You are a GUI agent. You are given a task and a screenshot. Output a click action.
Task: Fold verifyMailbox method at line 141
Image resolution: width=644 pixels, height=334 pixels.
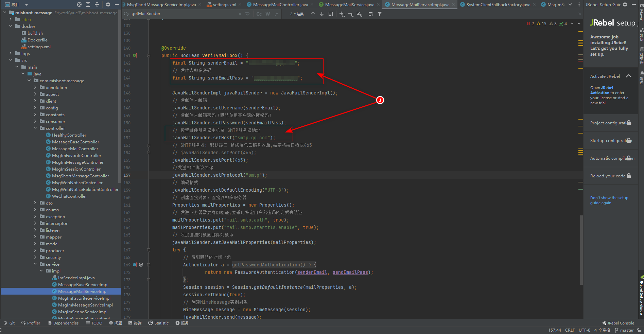click(149, 55)
